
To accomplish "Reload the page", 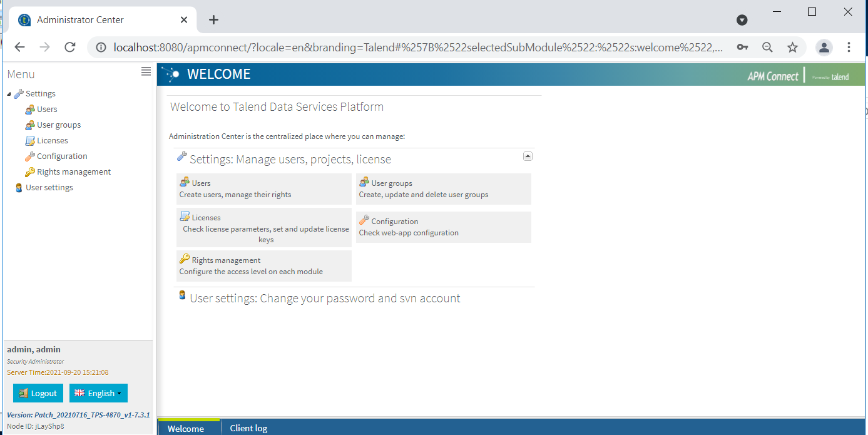I will pos(70,47).
